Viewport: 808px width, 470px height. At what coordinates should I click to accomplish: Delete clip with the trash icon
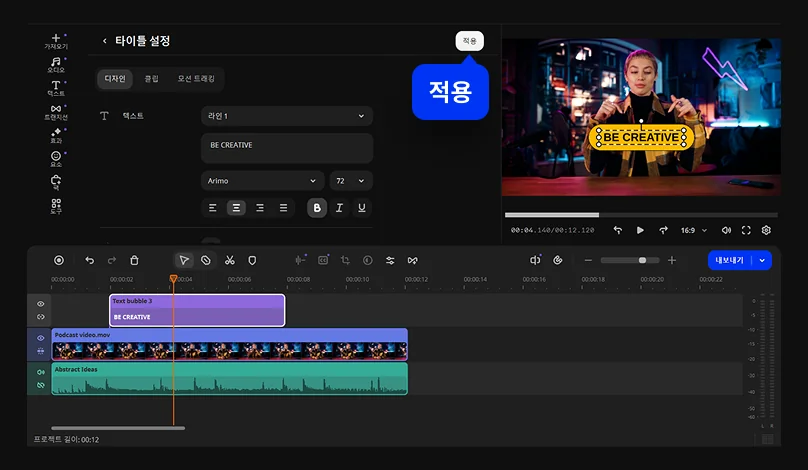(x=134, y=260)
